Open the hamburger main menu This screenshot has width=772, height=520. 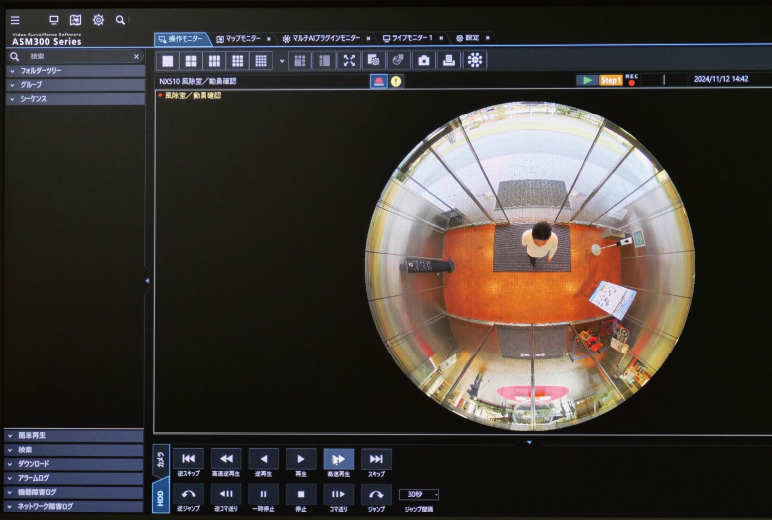tap(15, 20)
